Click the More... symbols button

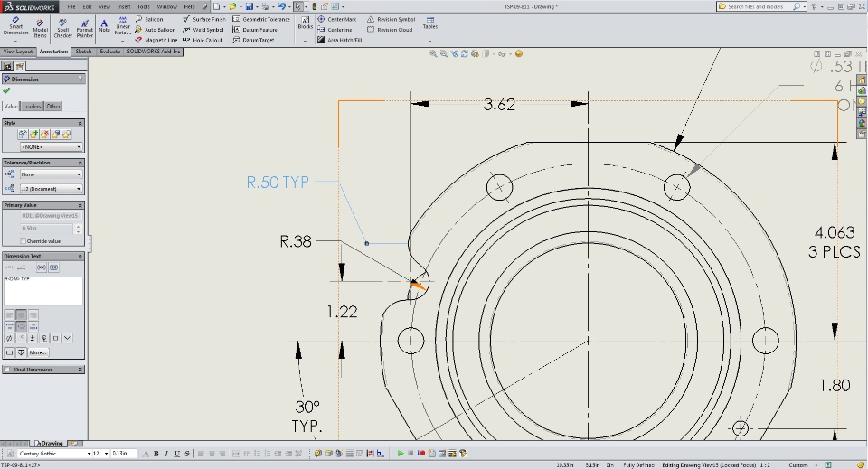tap(38, 352)
